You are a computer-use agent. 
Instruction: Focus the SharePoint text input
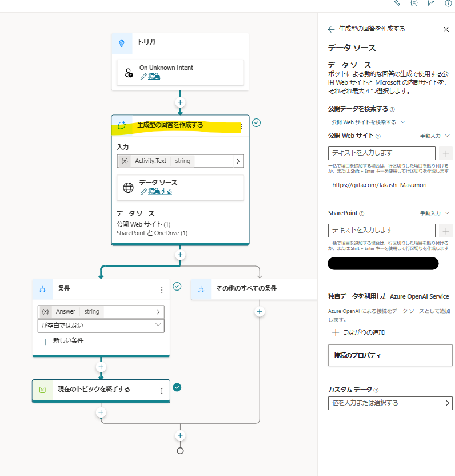[x=382, y=231]
